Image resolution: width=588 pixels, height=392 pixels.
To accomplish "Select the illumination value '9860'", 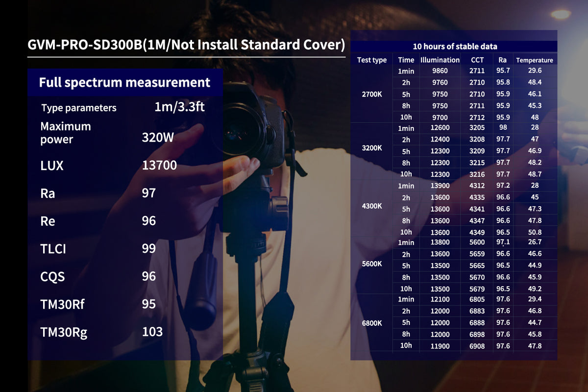I will pyautogui.click(x=440, y=71).
